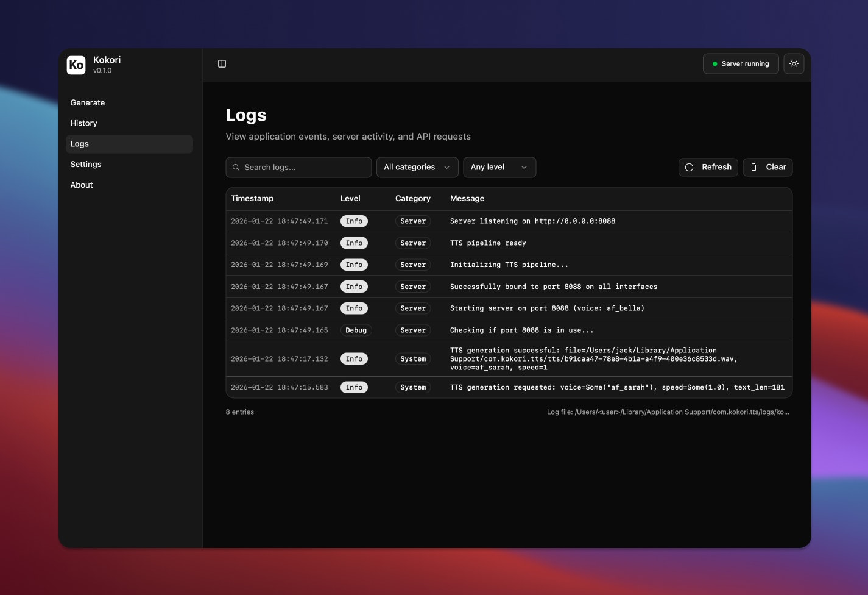This screenshot has width=868, height=595.
Task: Click Info badge of TTS pipeline ready row
Action: 354,243
